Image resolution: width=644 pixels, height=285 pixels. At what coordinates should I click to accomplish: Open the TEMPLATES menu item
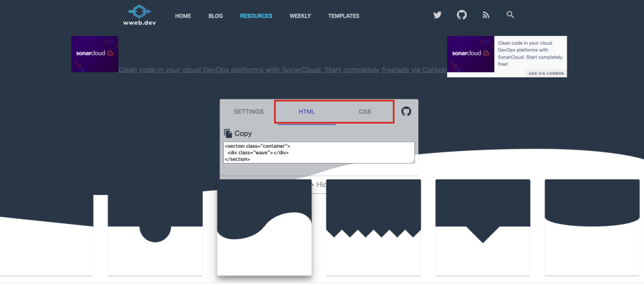click(344, 16)
